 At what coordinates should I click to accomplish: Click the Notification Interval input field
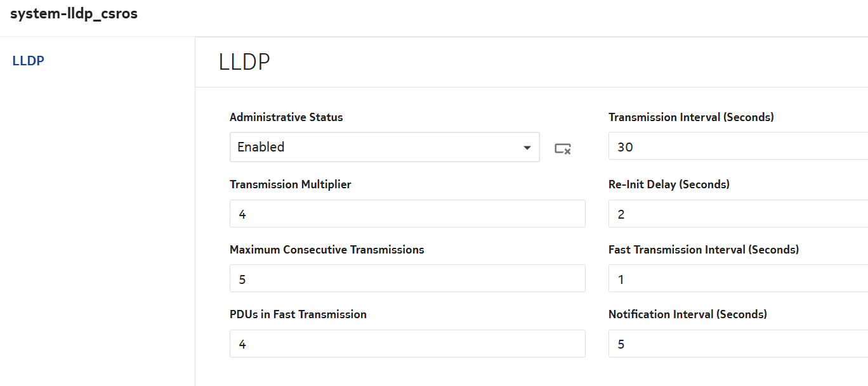(736, 344)
